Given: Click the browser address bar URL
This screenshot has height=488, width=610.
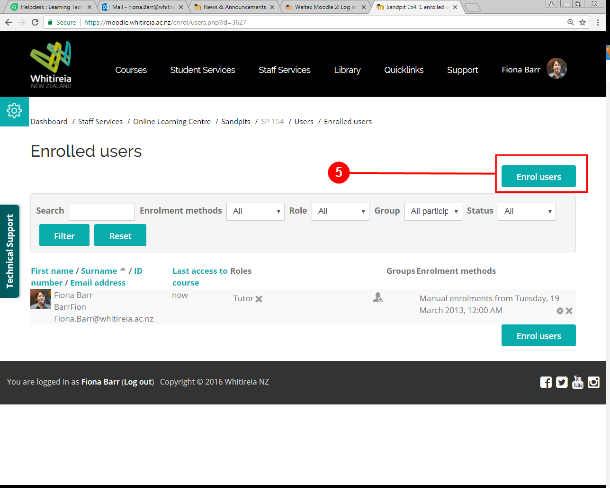Looking at the screenshot, I should pyautogui.click(x=165, y=23).
